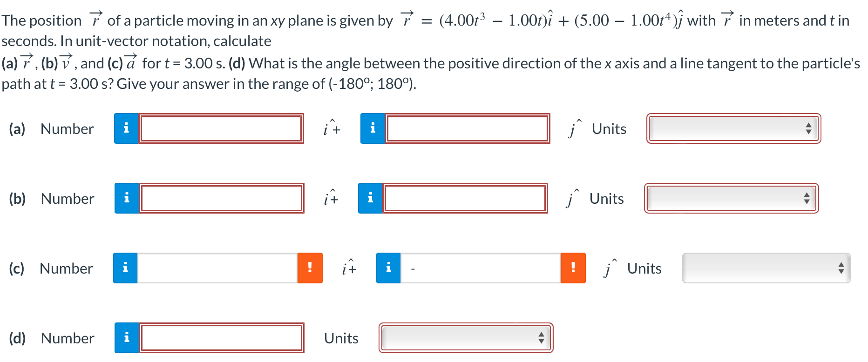Screen dimensions: 868x362
Task: Click the warning icon on part (c) j-component
Action: tap(573, 268)
